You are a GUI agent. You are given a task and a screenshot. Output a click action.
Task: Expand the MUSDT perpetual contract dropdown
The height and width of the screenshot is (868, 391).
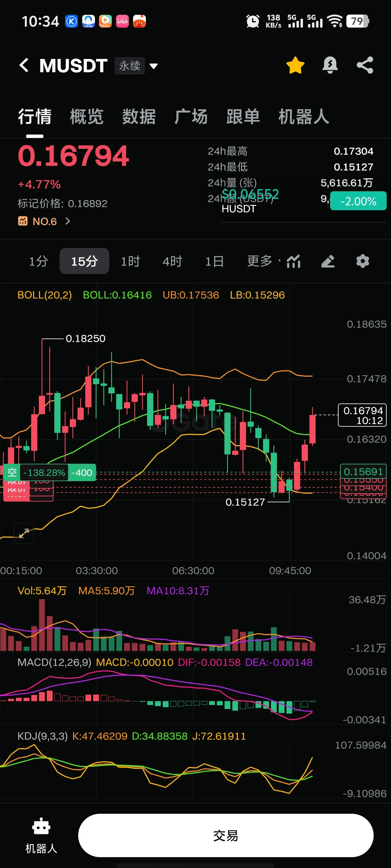154,66
